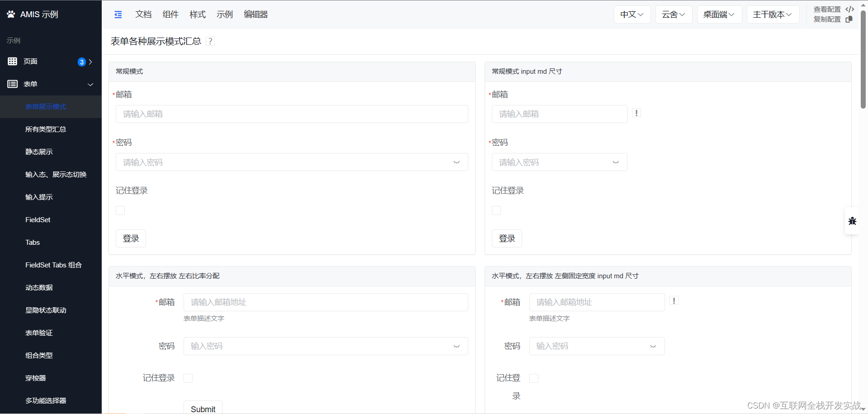Viewport: 868px width, 414px height.
Task: Click the AMIS paw logo icon
Action: [x=11, y=14]
